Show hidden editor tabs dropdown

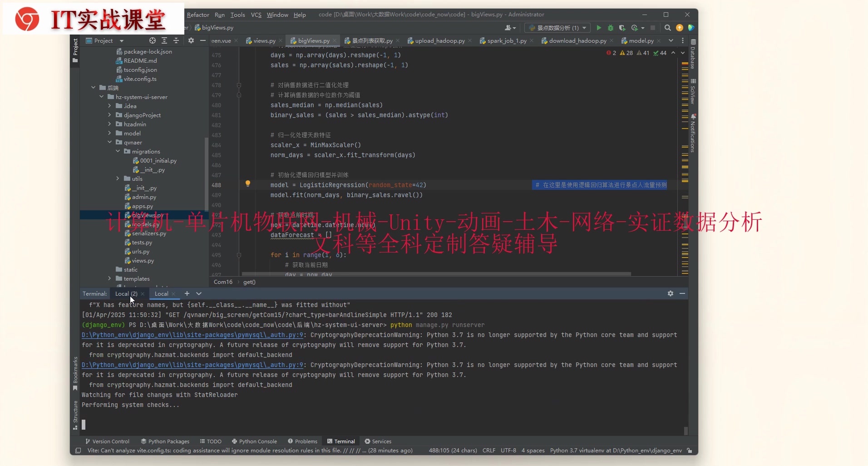point(671,40)
